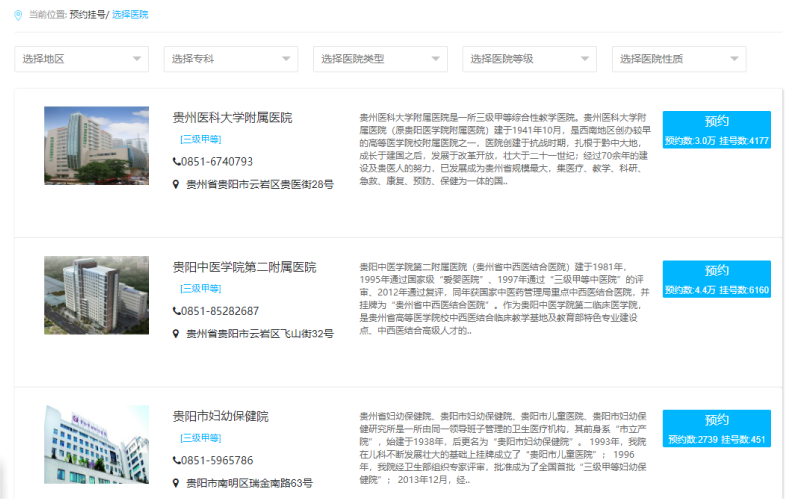Expand the 选择专科 dropdown
Screen dimensions: 795x499
coord(230,59)
